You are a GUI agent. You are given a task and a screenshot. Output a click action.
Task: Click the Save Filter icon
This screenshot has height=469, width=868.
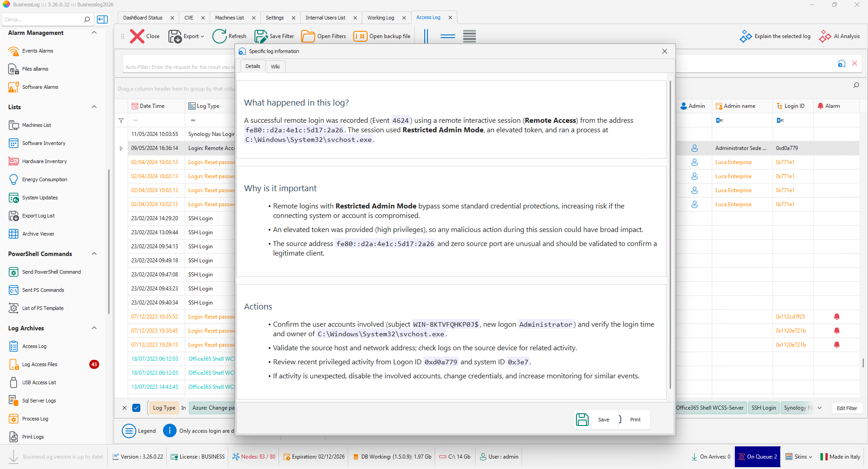point(261,36)
